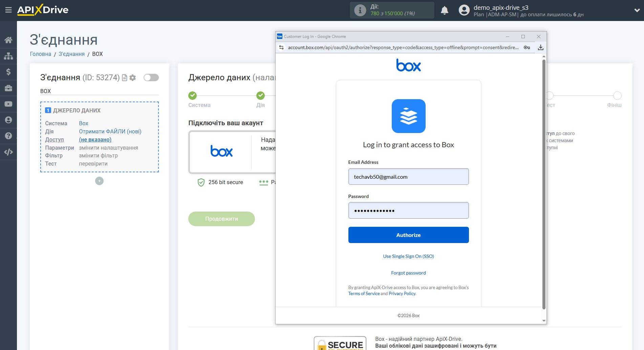Select the Home icon in the sidebar

click(8, 40)
